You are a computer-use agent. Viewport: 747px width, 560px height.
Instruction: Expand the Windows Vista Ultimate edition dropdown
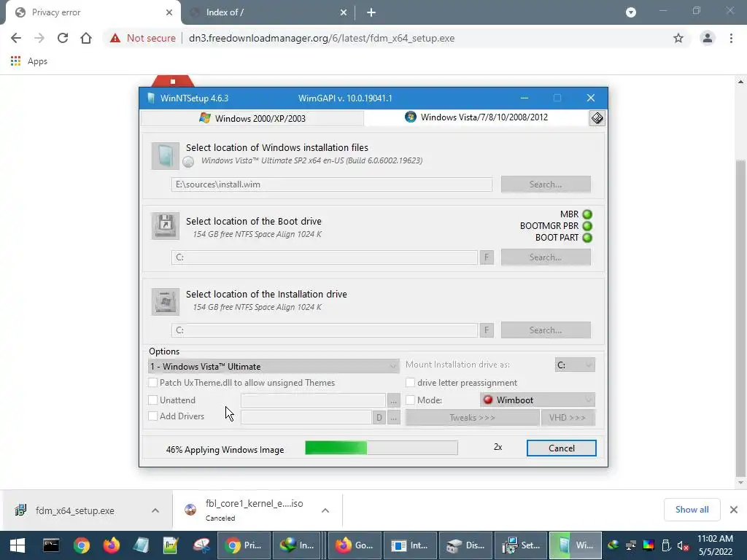(274, 366)
